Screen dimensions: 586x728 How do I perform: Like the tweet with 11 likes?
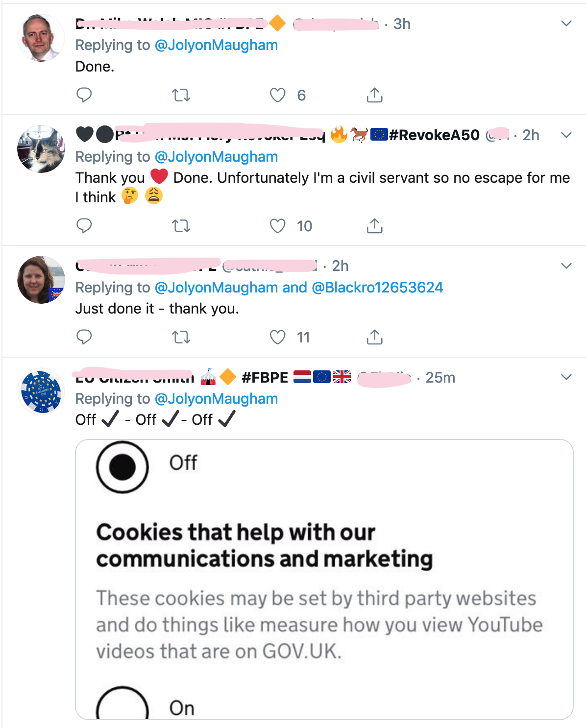[278, 337]
